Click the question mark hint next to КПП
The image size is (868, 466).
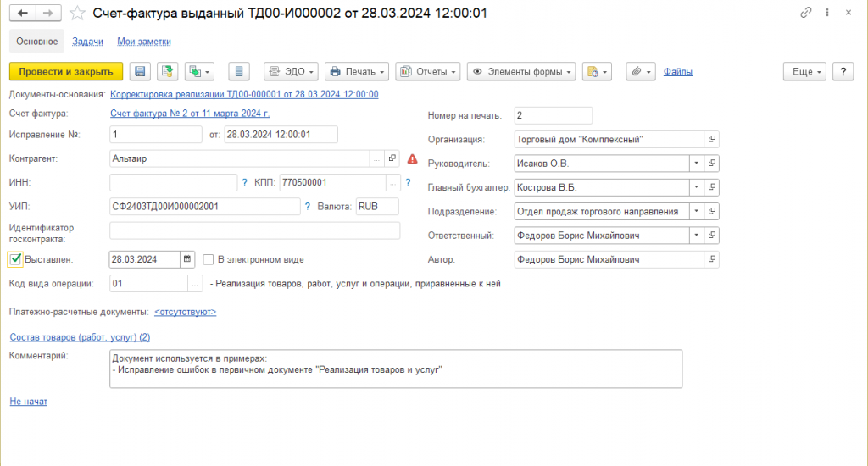pos(408,182)
